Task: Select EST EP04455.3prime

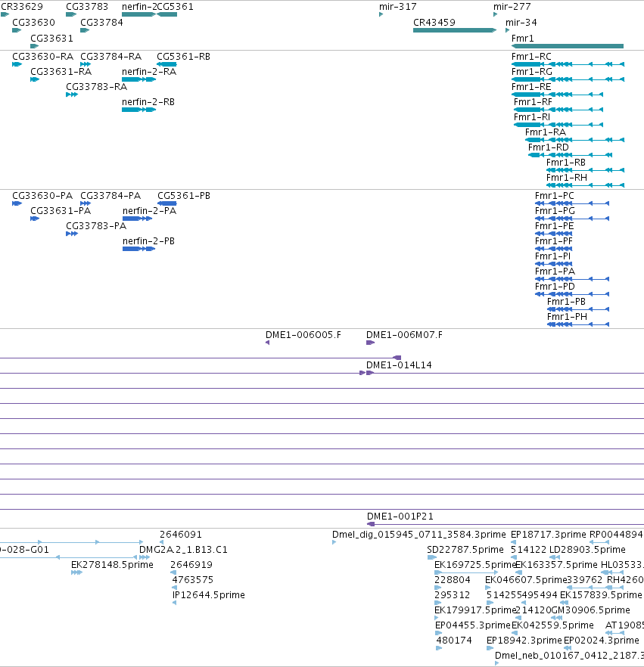Action: click(438, 633)
